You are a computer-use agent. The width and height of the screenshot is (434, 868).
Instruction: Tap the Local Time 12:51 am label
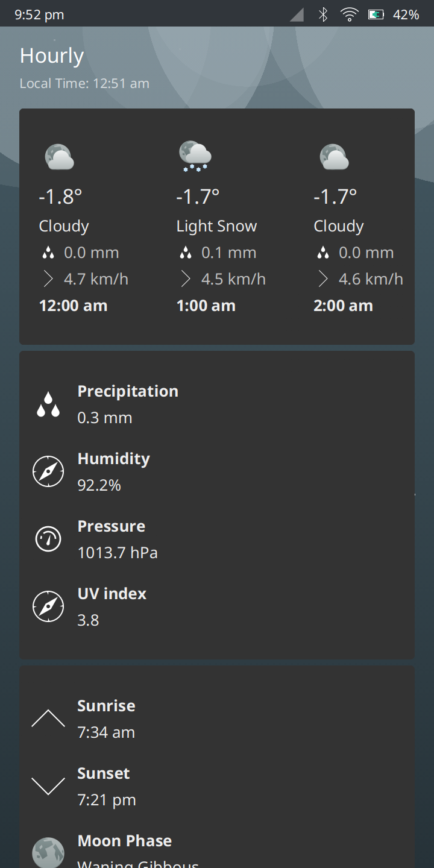[84, 84]
